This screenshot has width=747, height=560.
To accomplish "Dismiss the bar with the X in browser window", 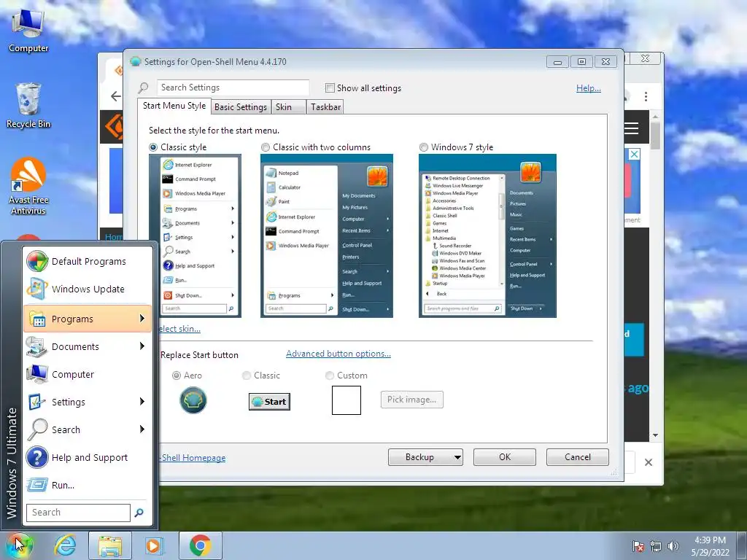I will [x=649, y=462].
